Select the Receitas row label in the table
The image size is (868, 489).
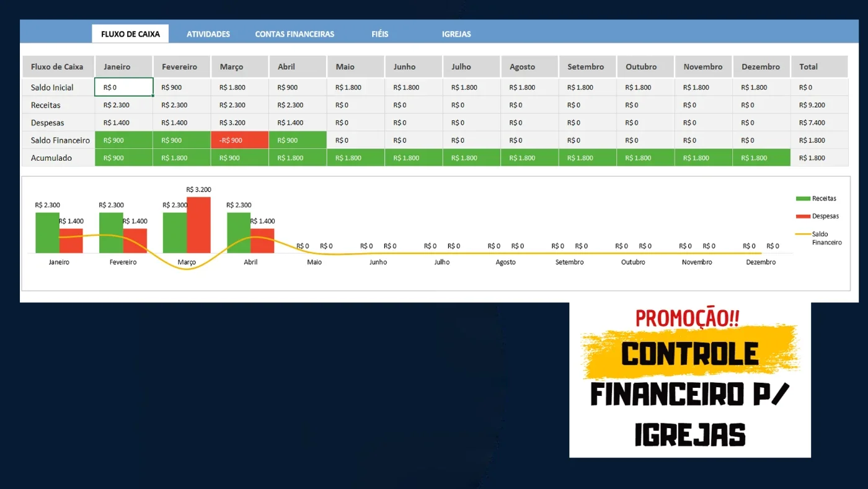[58, 105]
